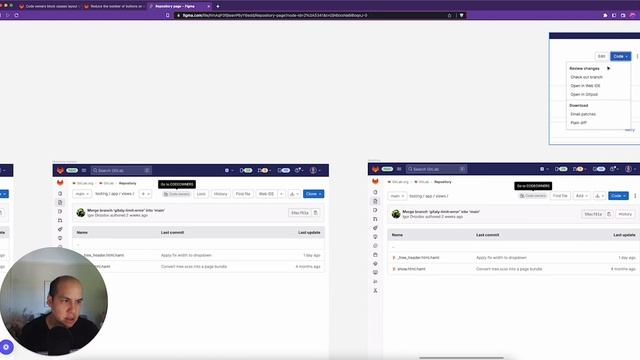Click the Code owners button in right mockup
The height and width of the screenshot is (360, 640).
pyautogui.click(x=533, y=196)
